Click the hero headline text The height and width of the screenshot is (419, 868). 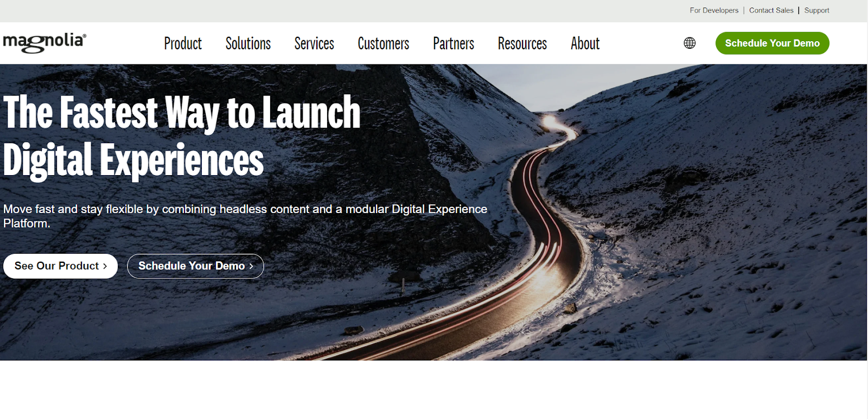(x=182, y=137)
